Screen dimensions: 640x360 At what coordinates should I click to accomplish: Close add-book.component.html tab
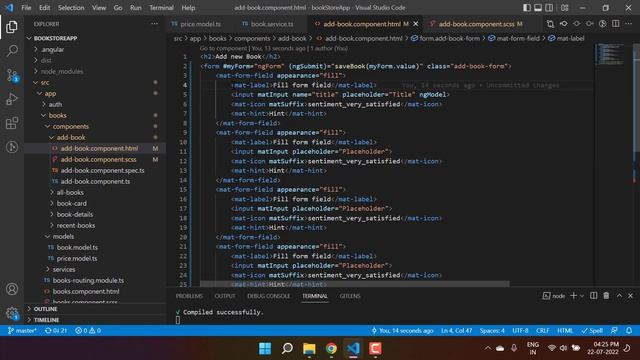point(416,24)
